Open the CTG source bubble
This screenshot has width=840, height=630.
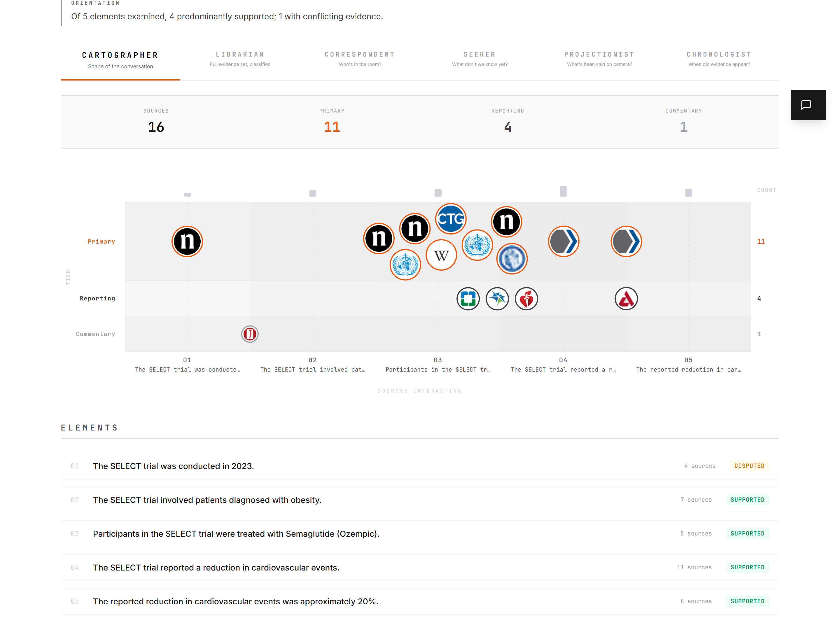(451, 219)
